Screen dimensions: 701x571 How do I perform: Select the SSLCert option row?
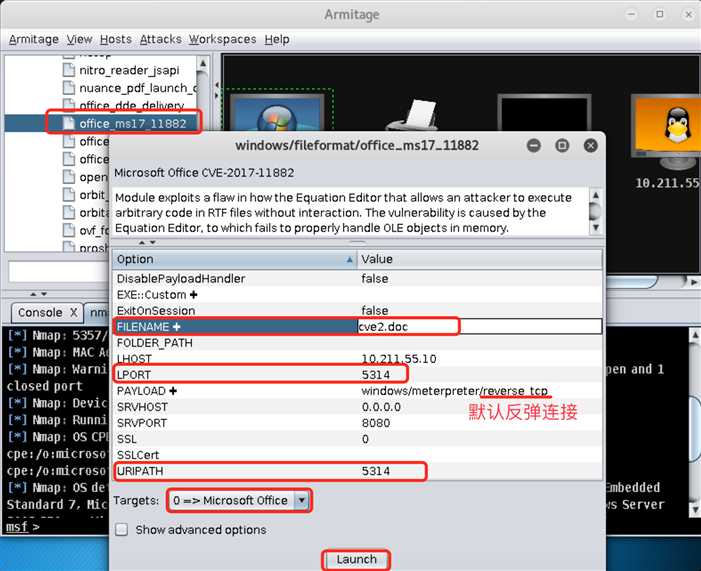tap(357, 455)
